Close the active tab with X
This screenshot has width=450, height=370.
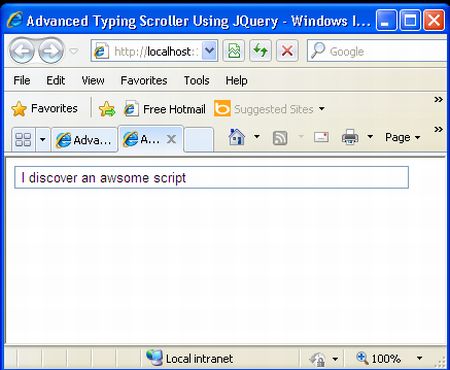click(x=171, y=139)
